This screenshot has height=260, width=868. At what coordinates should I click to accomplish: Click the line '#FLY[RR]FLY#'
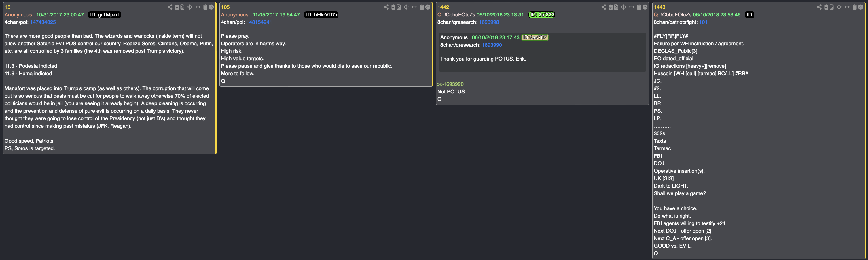[671, 36]
